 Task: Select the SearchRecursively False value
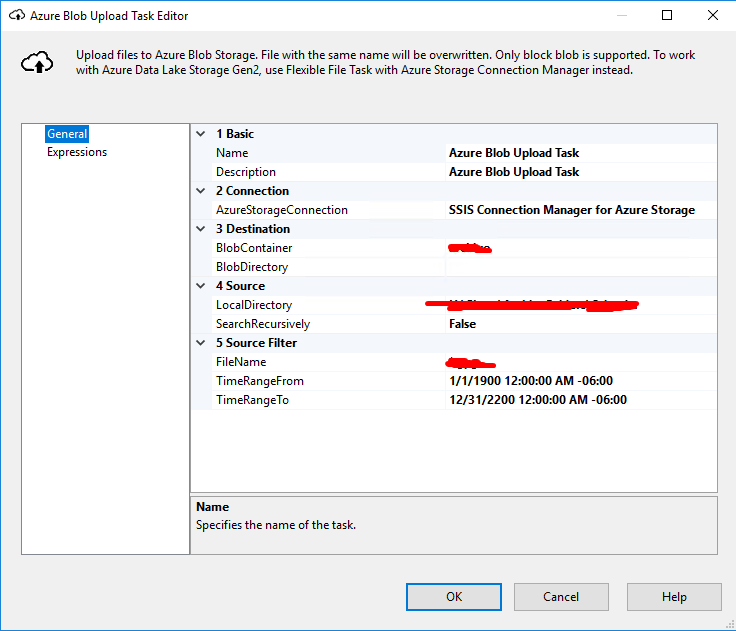pyautogui.click(x=581, y=324)
